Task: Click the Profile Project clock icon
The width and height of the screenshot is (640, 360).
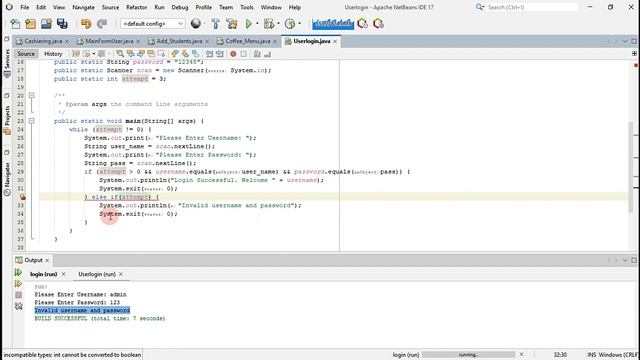Action: coord(290,24)
